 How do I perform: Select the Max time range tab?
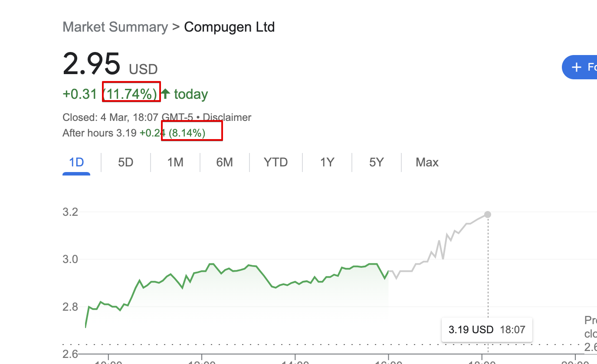[427, 162]
